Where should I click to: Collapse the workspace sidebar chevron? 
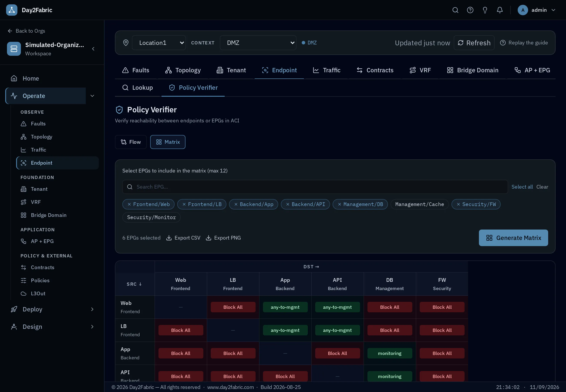pyautogui.click(x=93, y=49)
